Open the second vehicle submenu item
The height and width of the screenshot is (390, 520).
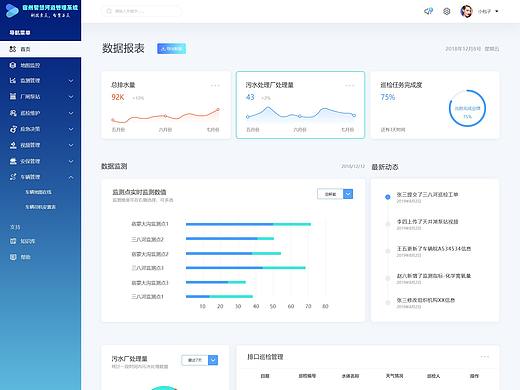pos(40,207)
